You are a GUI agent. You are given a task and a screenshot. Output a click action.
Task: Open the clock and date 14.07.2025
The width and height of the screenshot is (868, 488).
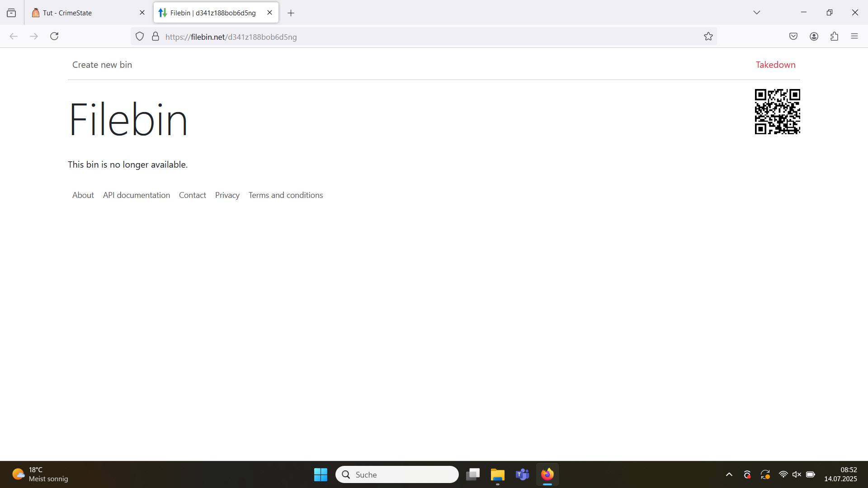[x=840, y=474]
